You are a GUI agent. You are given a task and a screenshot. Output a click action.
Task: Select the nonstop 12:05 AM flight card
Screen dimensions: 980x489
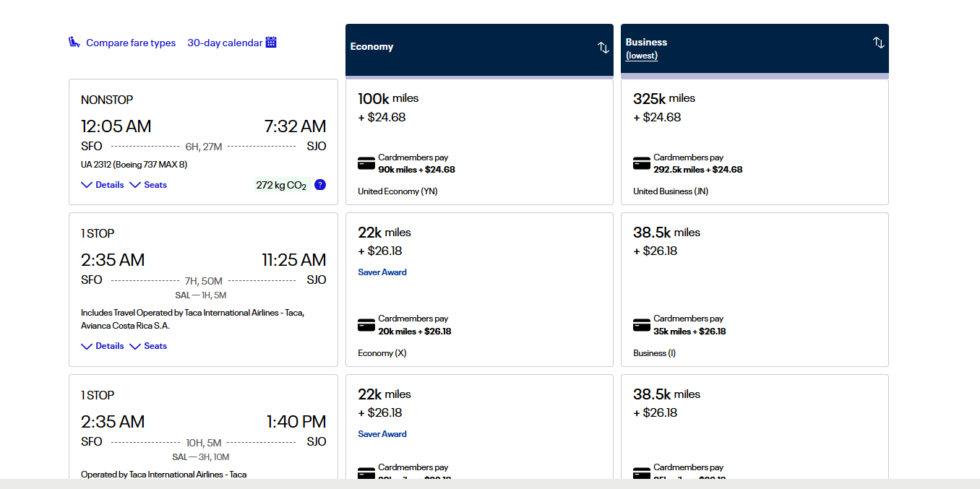202,142
